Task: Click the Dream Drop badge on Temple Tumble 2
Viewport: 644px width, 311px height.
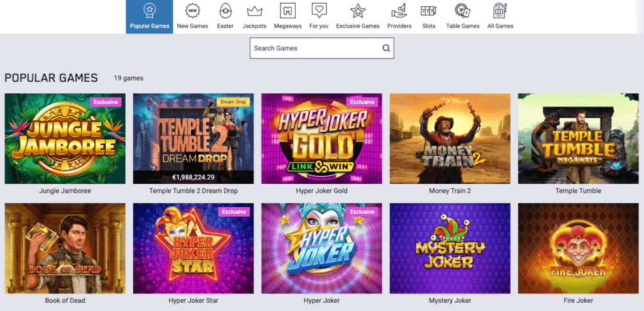Action: 233,102
